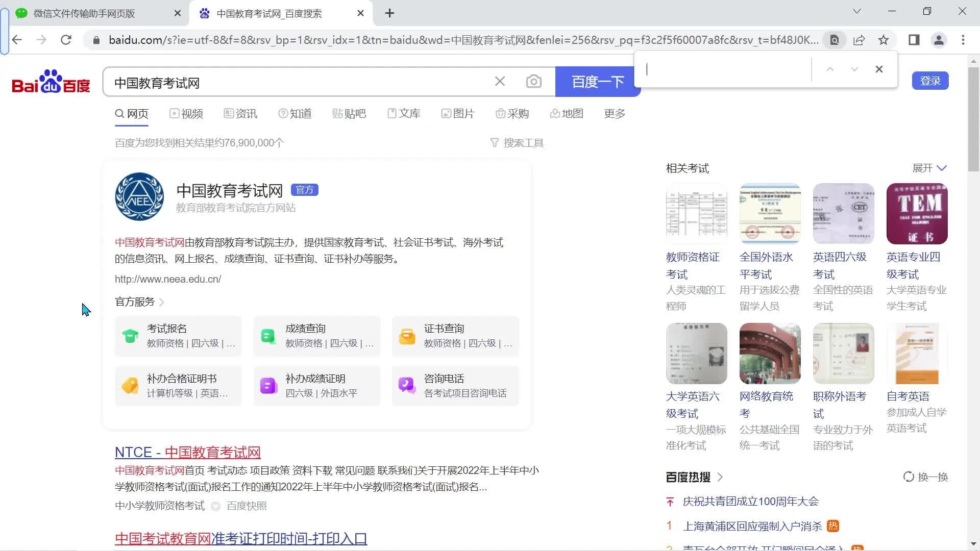This screenshot has width=980, height=551.
Task: Bookmark this page with star icon
Action: tap(884, 40)
